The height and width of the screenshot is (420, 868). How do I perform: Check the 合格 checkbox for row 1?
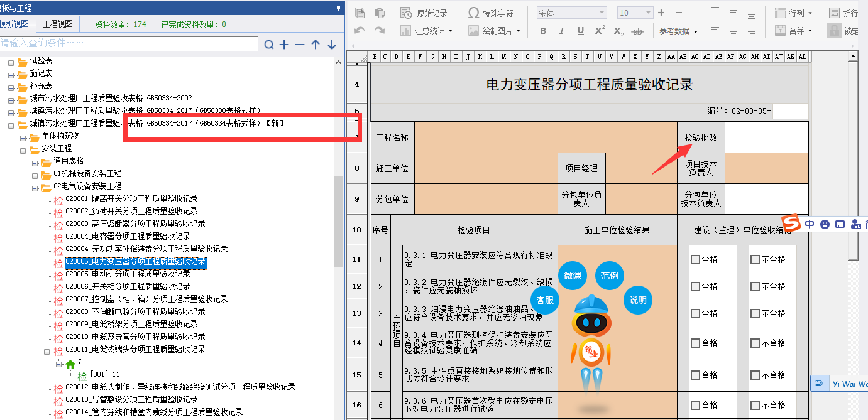[695, 259]
